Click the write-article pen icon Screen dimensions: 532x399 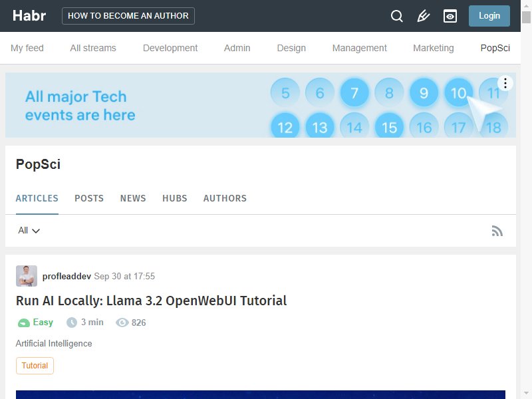(423, 16)
